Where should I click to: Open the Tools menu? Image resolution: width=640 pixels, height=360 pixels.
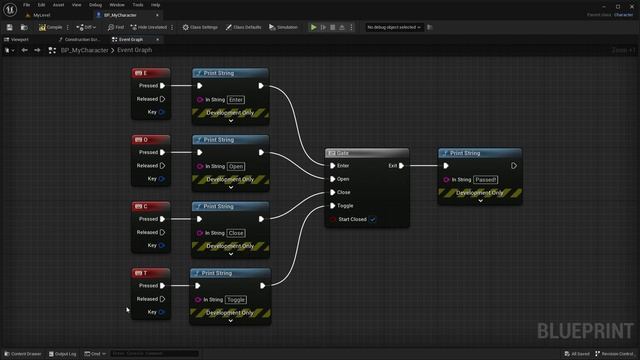(138, 5)
